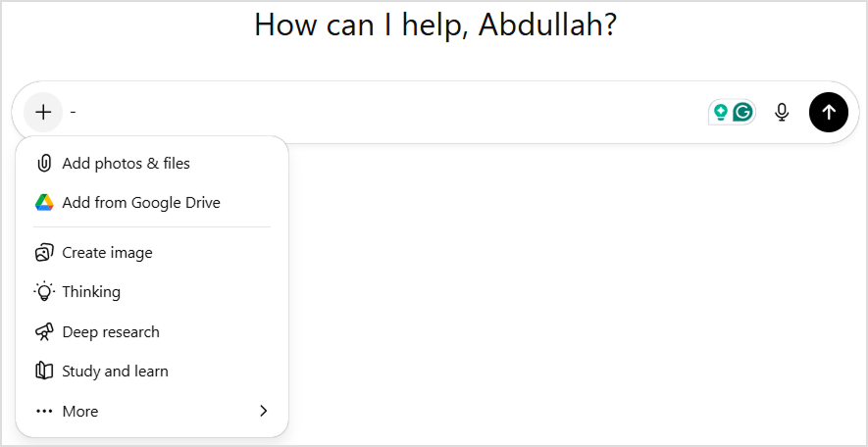The image size is (868, 447).
Task: Click the plus attachment button
Action: (43, 112)
